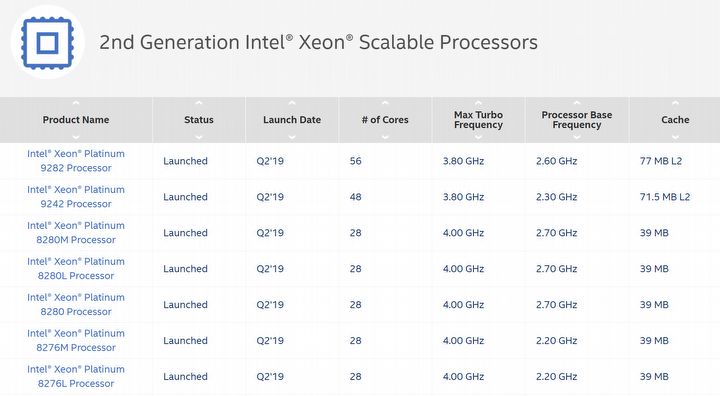Open Intel Xeon Platinum 9282 Processor link
This screenshot has width=720, height=396.
[x=76, y=161]
